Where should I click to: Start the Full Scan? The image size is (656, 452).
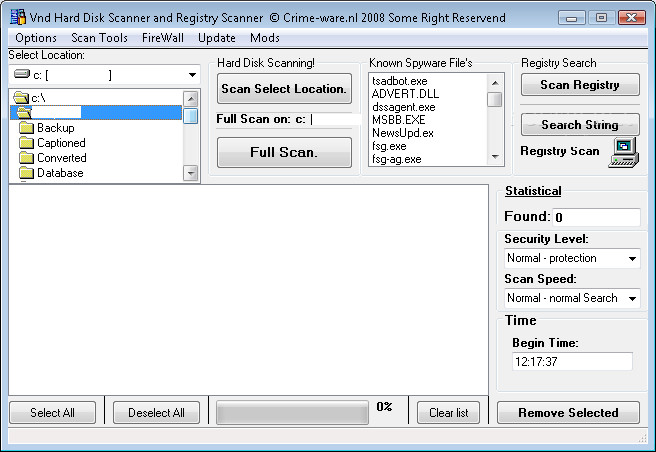click(284, 152)
